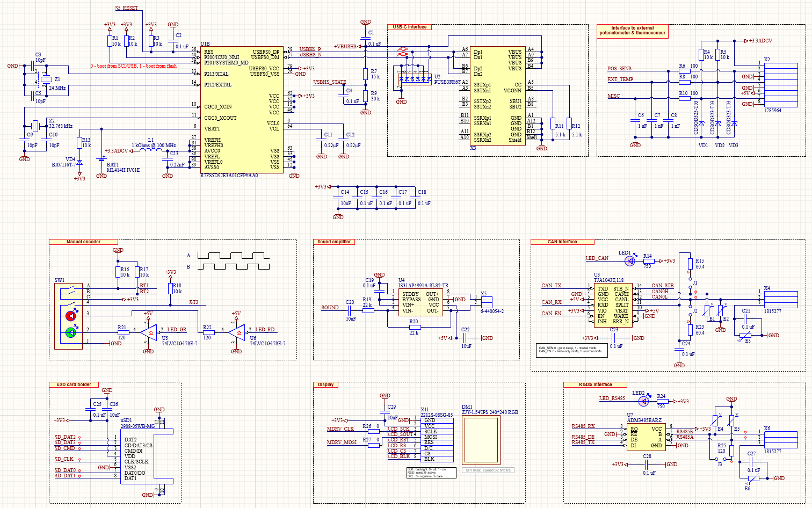The image size is (812, 508).
Task: Click the C14 10uF capacitor symbol
Action: pos(338,198)
